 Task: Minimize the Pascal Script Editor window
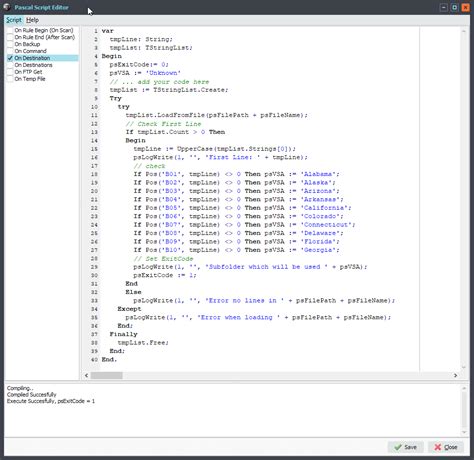(444, 7)
